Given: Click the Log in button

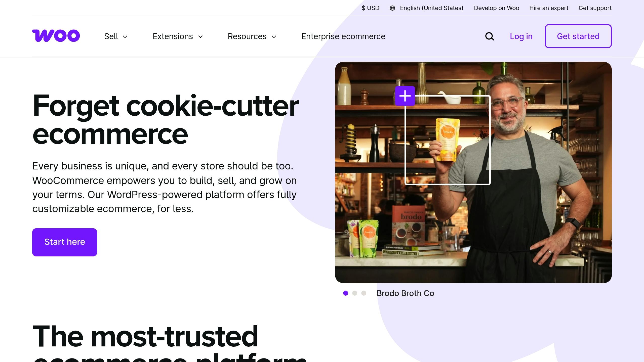Looking at the screenshot, I should [x=521, y=36].
